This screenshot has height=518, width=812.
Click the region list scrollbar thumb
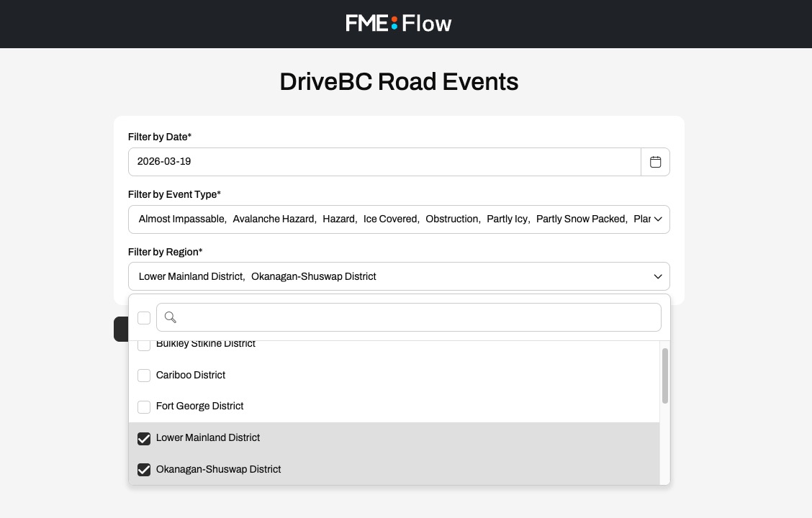point(665,376)
